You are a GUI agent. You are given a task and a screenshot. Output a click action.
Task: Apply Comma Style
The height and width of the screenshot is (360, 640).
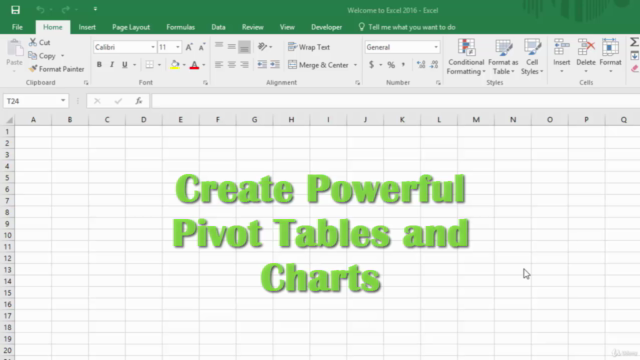403,64
